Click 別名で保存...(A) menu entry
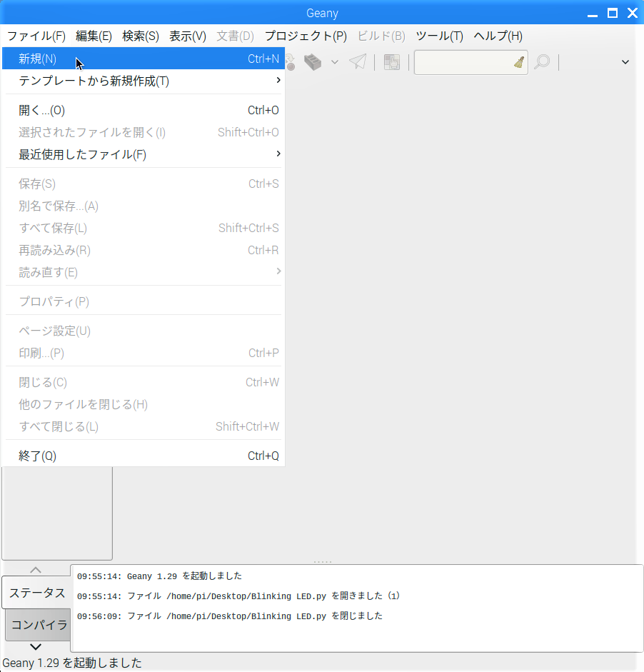644x672 pixels. [x=144, y=206]
